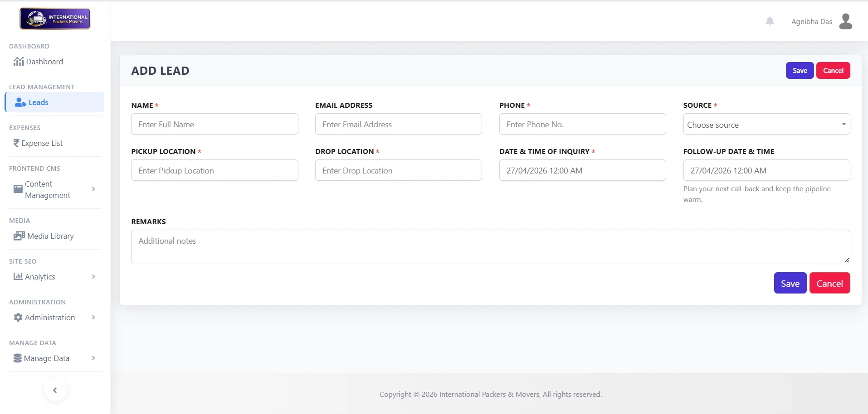Focus the Enter Phone No. field
This screenshot has width=868, height=414.
[x=582, y=124]
